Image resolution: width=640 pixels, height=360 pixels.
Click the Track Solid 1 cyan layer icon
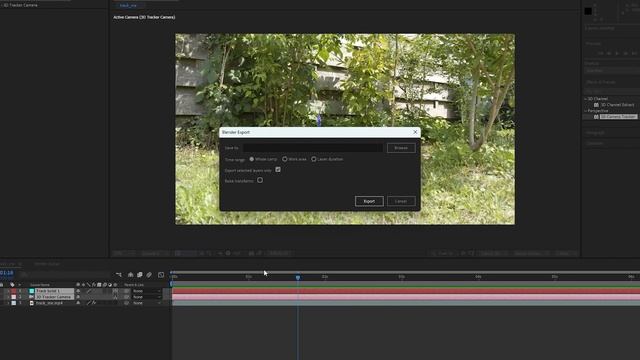[31, 291]
